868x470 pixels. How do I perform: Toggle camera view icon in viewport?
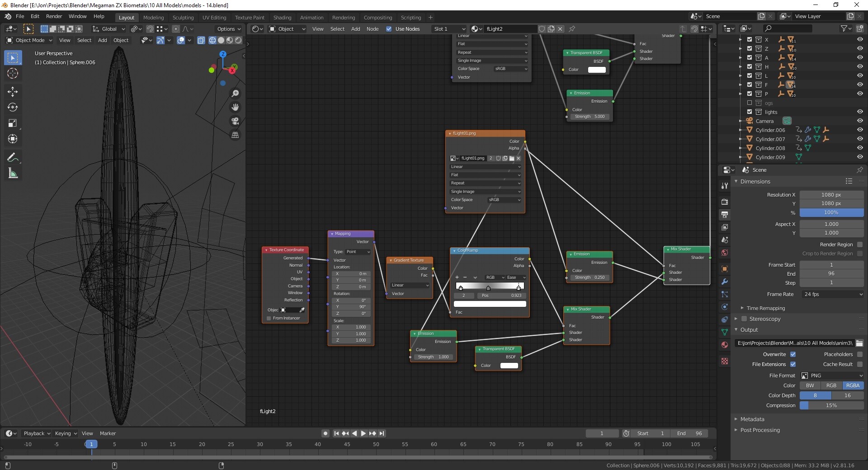(235, 121)
